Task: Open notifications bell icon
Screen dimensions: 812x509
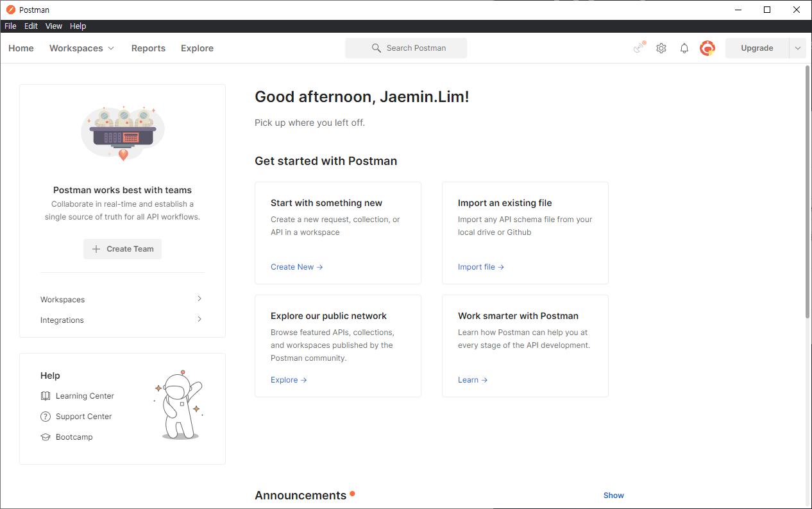Action: click(684, 48)
